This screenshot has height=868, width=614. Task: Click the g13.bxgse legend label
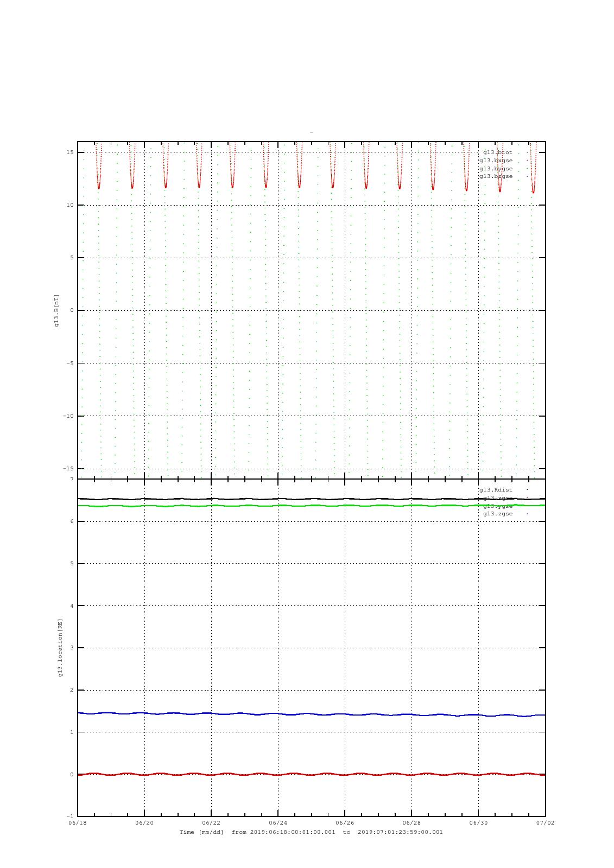(496, 161)
